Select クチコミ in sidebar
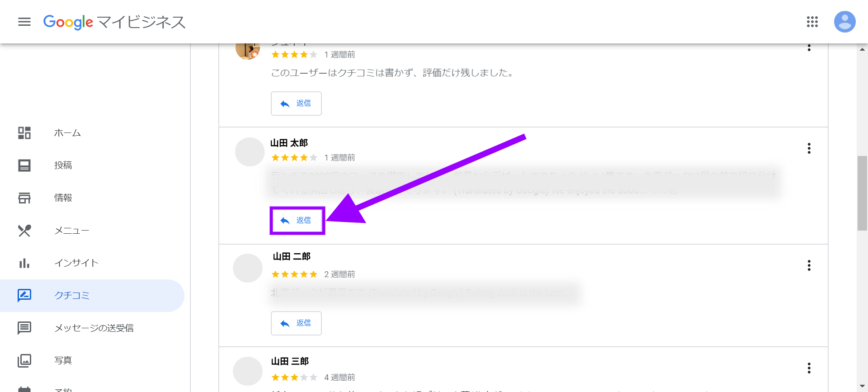 [x=92, y=296]
